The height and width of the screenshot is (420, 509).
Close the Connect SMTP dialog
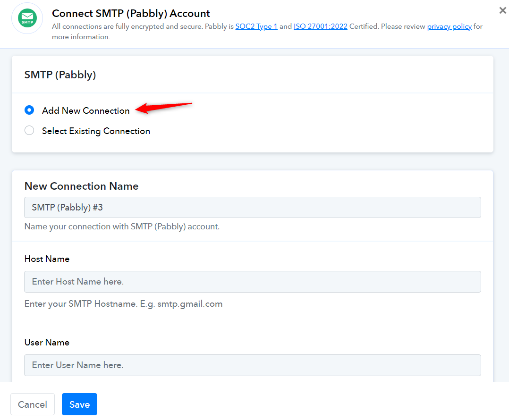click(502, 10)
